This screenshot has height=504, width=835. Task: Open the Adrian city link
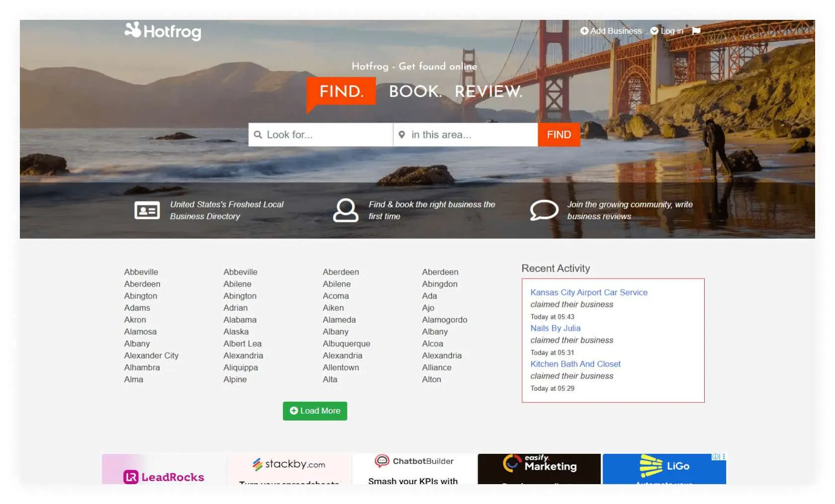point(236,308)
